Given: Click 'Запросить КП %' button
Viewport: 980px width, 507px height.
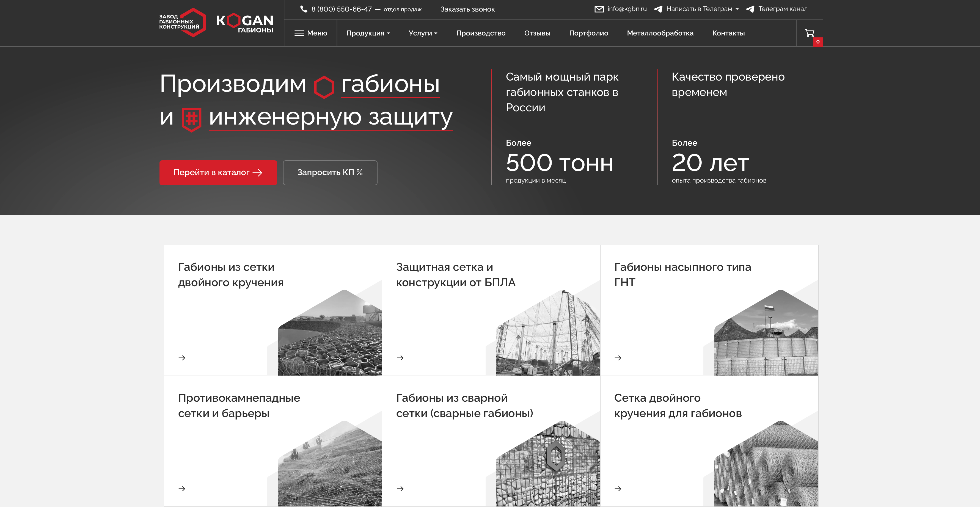Looking at the screenshot, I should [x=330, y=173].
